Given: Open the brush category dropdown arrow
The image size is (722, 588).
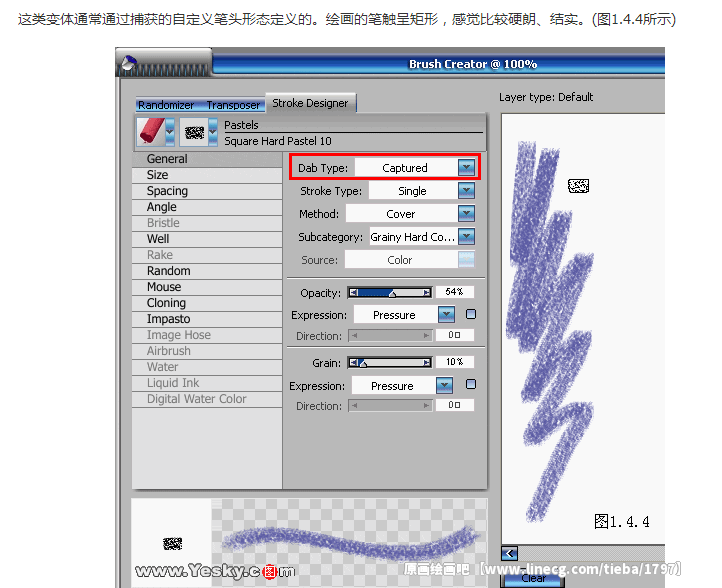Looking at the screenshot, I should click(x=170, y=132).
